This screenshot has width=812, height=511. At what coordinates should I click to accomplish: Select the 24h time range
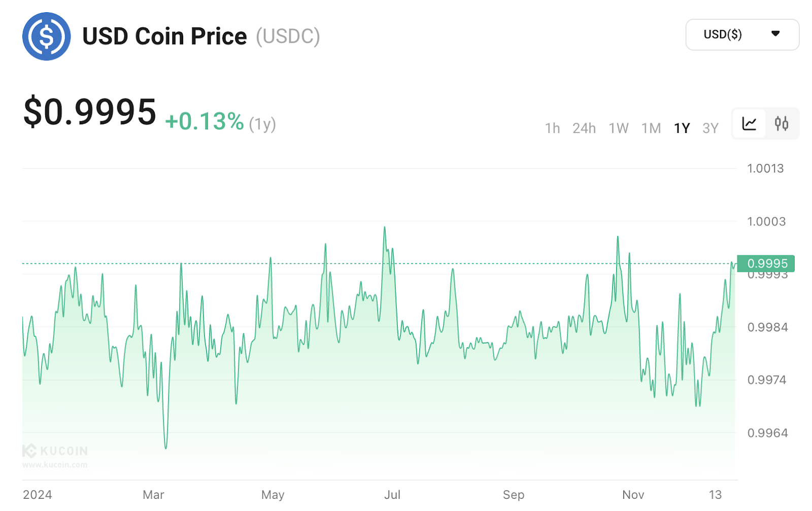(x=584, y=128)
